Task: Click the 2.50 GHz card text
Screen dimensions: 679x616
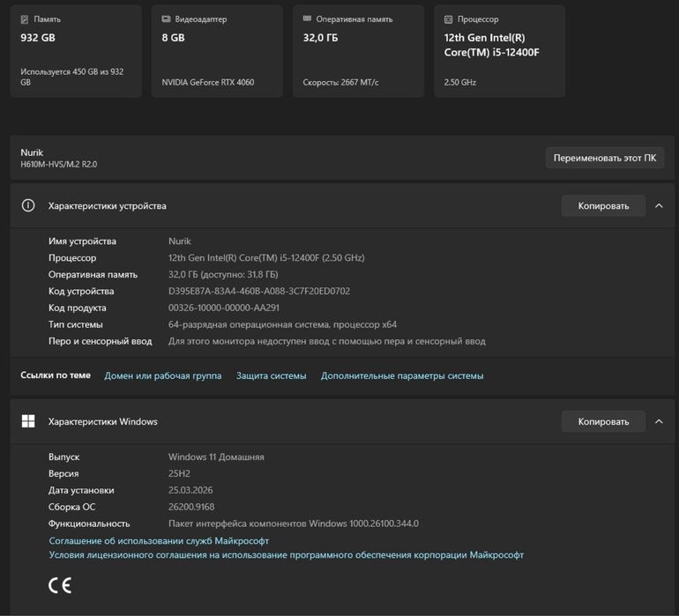Action: point(460,82)
